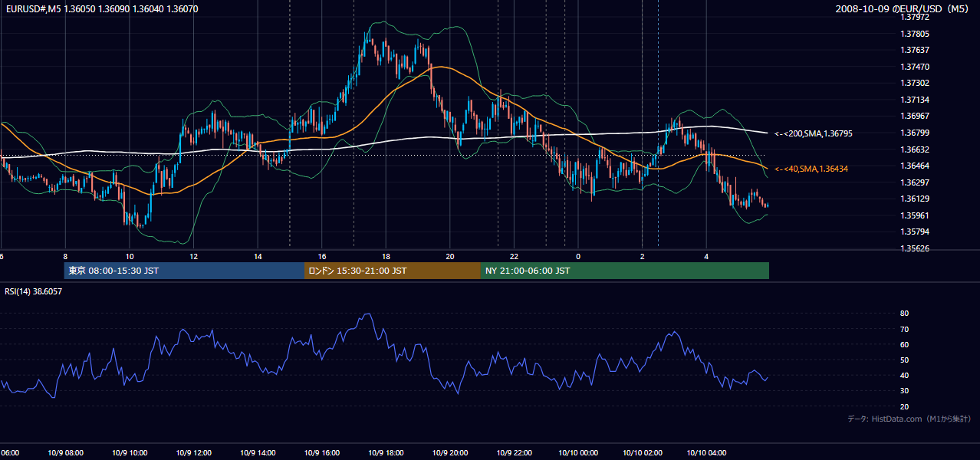Click price axis label 1.37805
The height and width of the screenshot is (460, 980).
click(915, 34)
